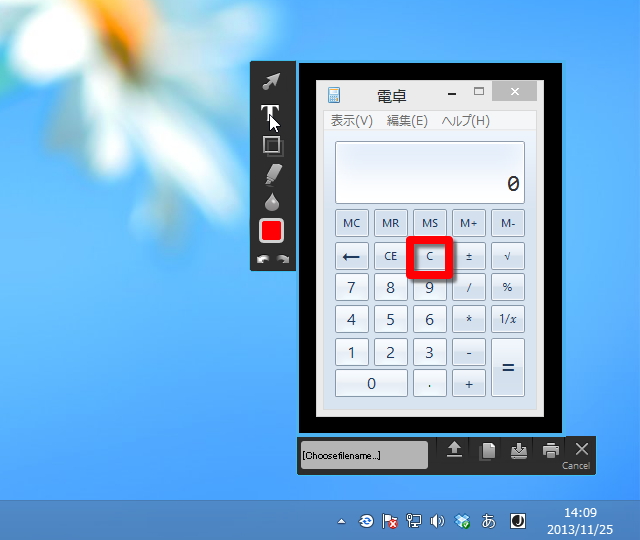Open the ヘルプ(H) menu in calculator
Screen dimensions: 640x540
click(x=465, y=121)
